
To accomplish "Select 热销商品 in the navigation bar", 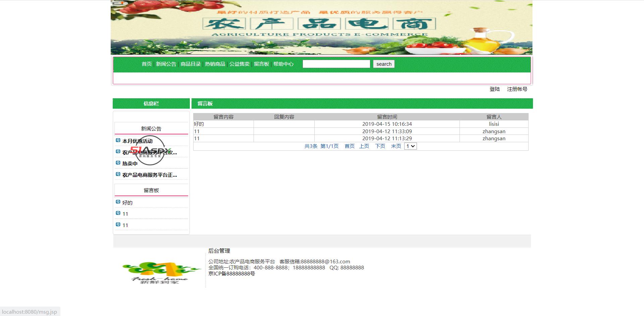I will (x=215, y=64).
